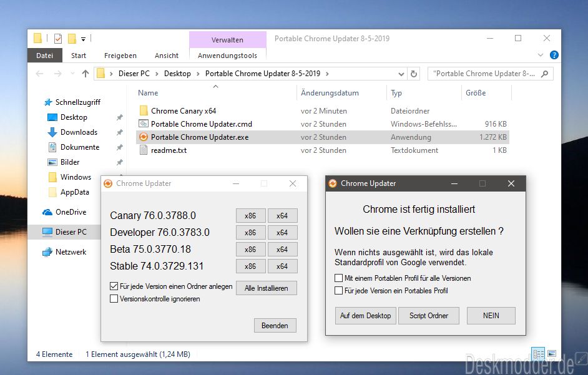Screen dimensions: 588x375
Task: Click the new folder icon in quick access toolbar
Action: [x=72, y=38]
